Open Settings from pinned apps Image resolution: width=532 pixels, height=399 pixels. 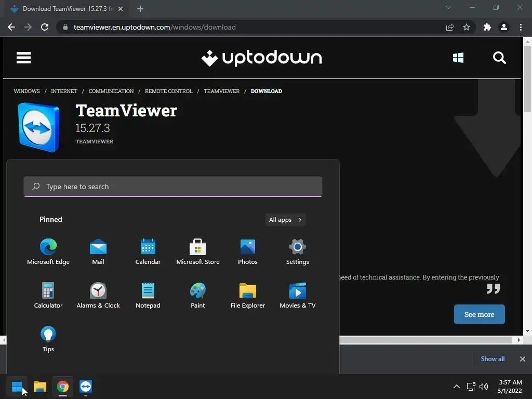[298, 251]
